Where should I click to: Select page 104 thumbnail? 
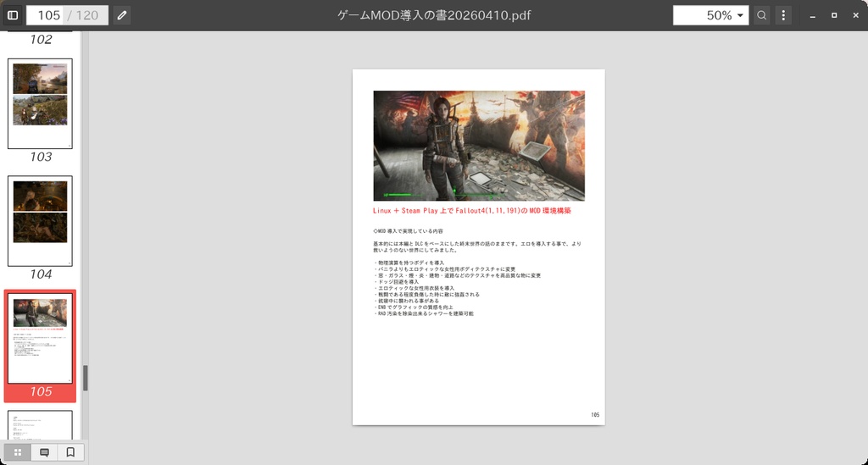40,220
